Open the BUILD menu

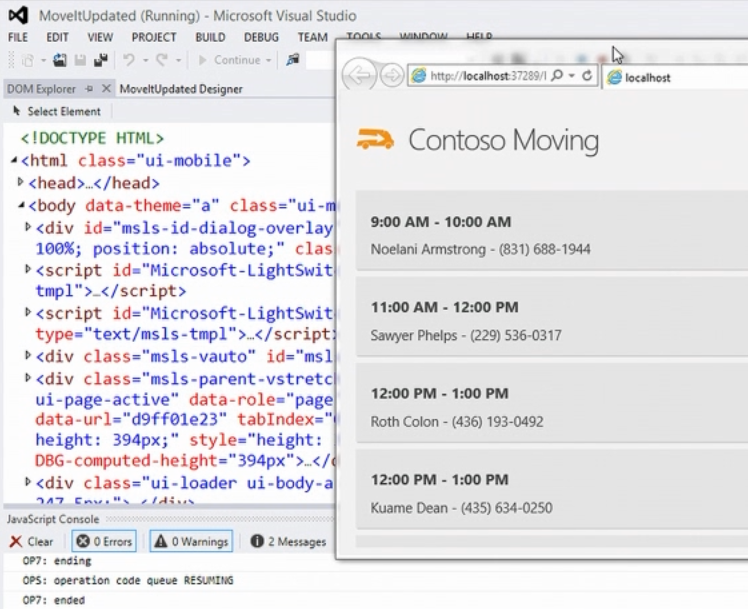(210, 37)
